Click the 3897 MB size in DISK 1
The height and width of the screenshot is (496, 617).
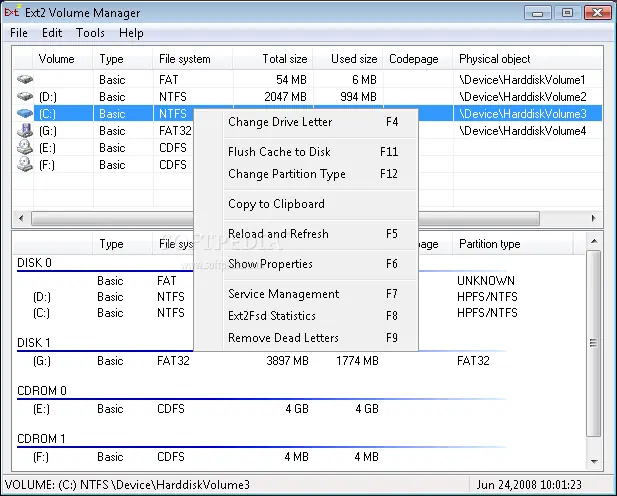click(287, 361)
